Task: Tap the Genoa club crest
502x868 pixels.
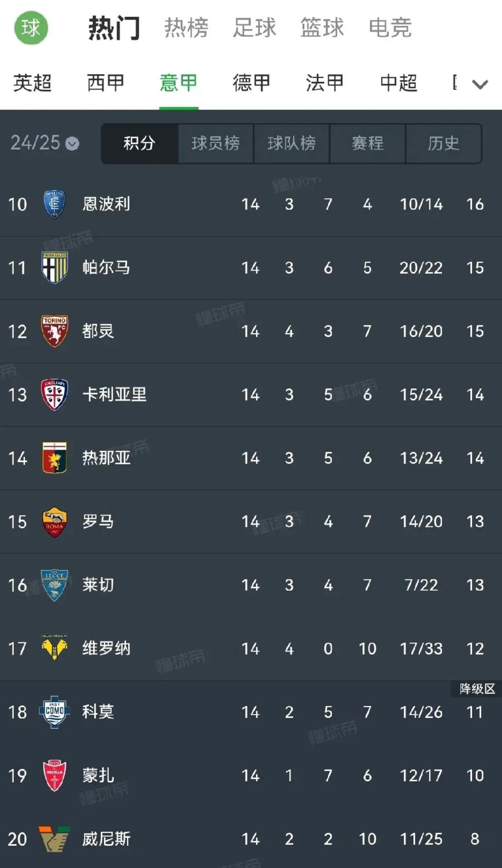Action: (54, 458)
